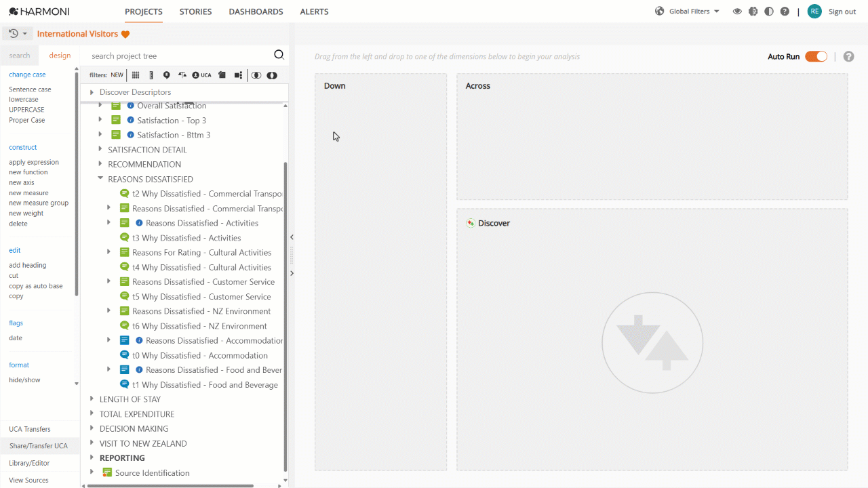Click new measure group
The height and width of the screenshot is (488, 868).
(39, 203)
